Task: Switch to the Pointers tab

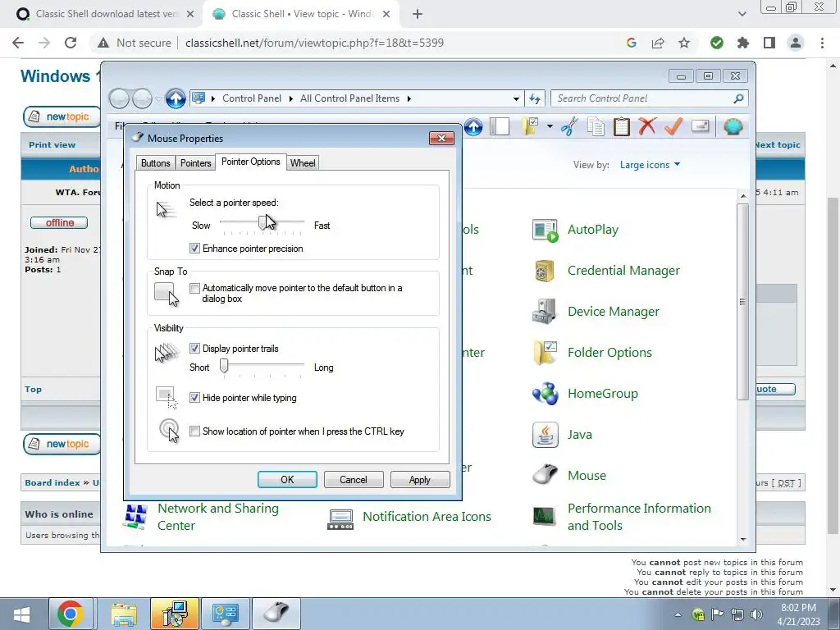Action: pyautogui.click(x=195, y=163)
